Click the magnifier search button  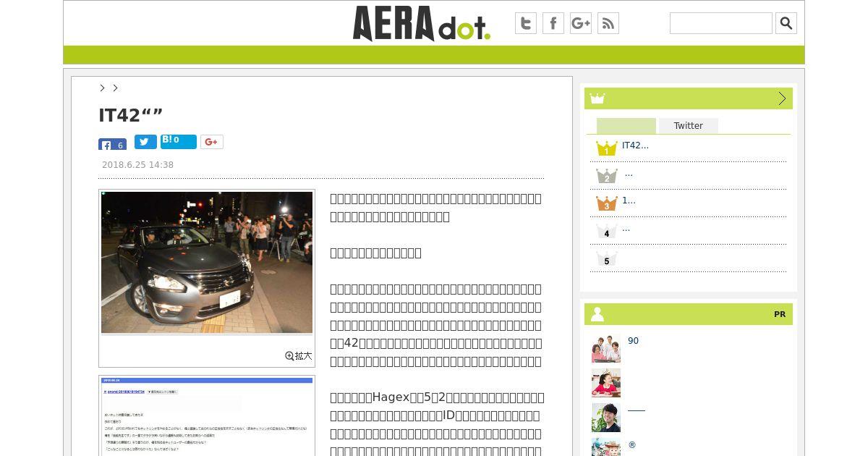(786, 23)
